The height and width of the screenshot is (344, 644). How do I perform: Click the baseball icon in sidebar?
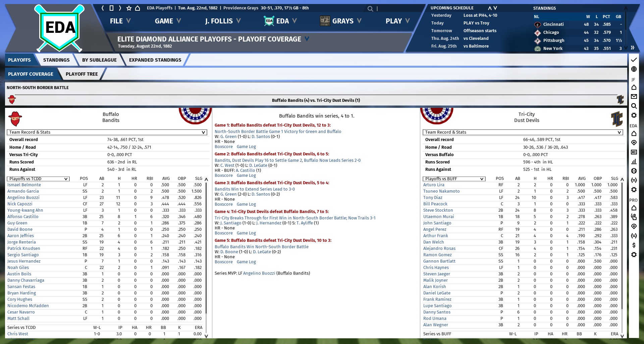(634, 171)
